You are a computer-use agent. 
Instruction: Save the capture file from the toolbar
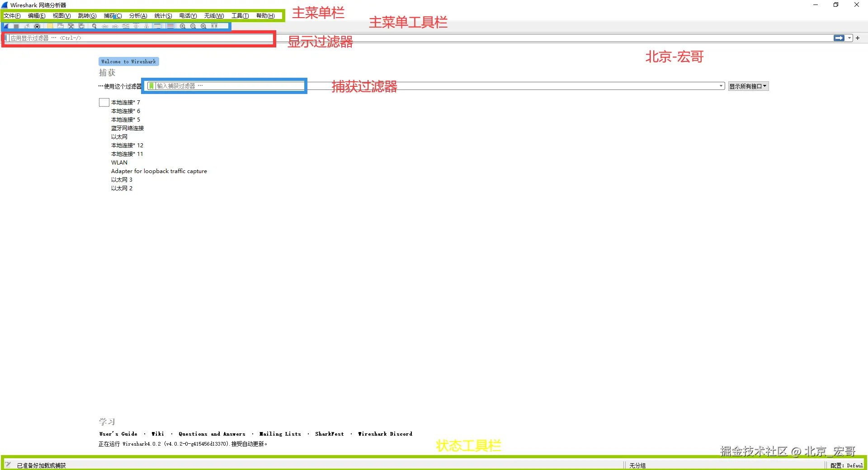[x=61, y=26]
